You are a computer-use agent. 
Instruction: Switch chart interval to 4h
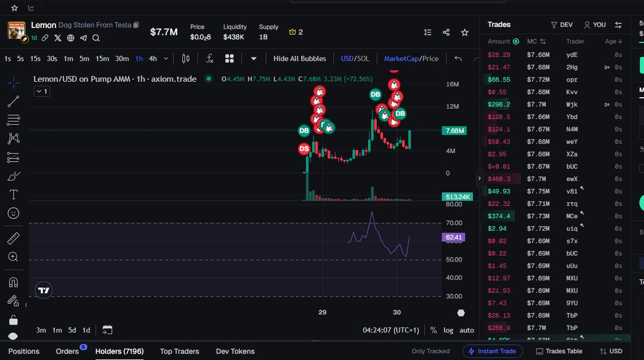[153, 59]
